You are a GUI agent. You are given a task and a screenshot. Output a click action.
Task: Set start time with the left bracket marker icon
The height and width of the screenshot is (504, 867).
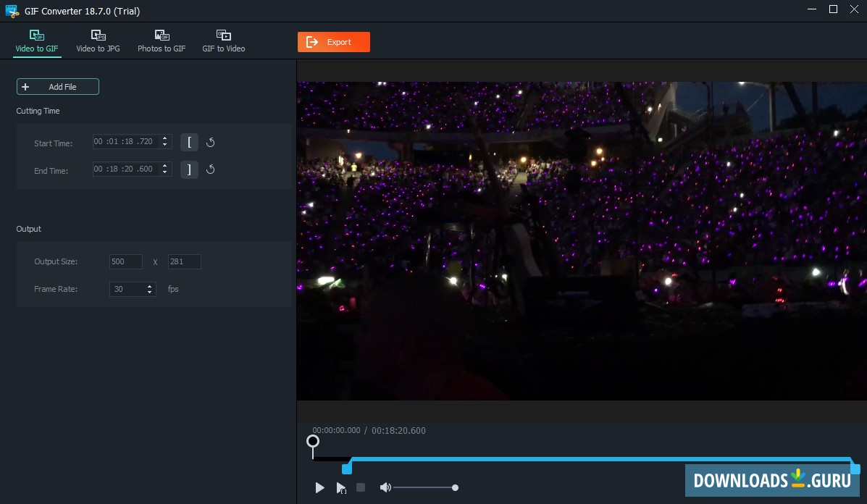point(189,142)
